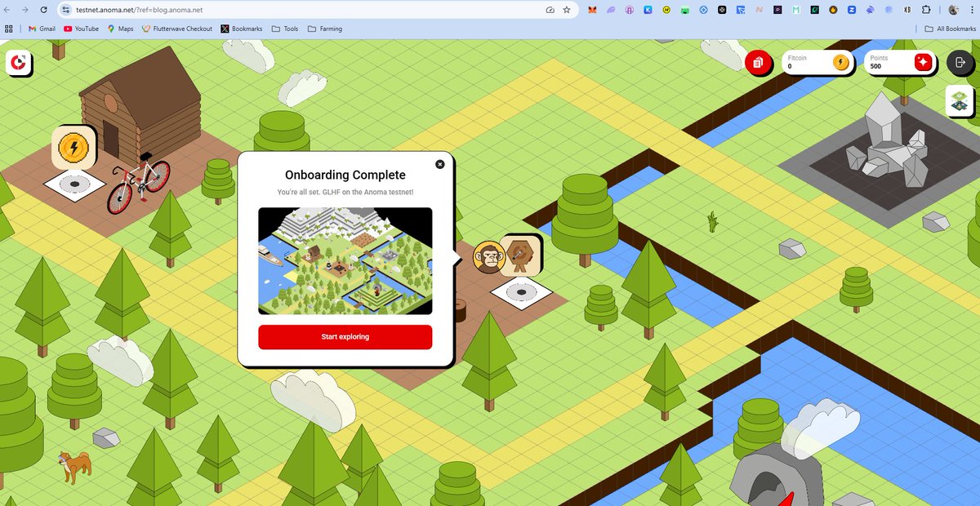Click the Fitcoin lightning coin icon
980x506 pixels.
click(840, 62)
